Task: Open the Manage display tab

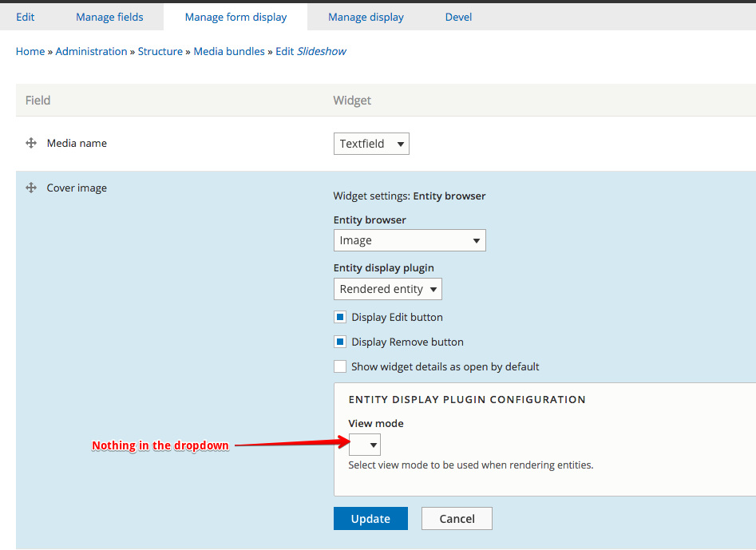Action: point(366,17)
